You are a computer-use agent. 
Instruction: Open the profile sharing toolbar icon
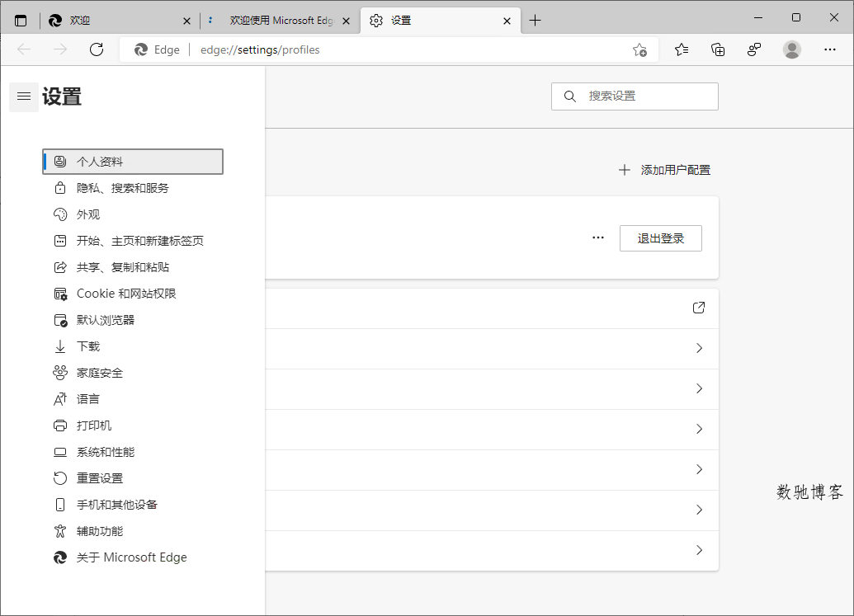[754, 49]
